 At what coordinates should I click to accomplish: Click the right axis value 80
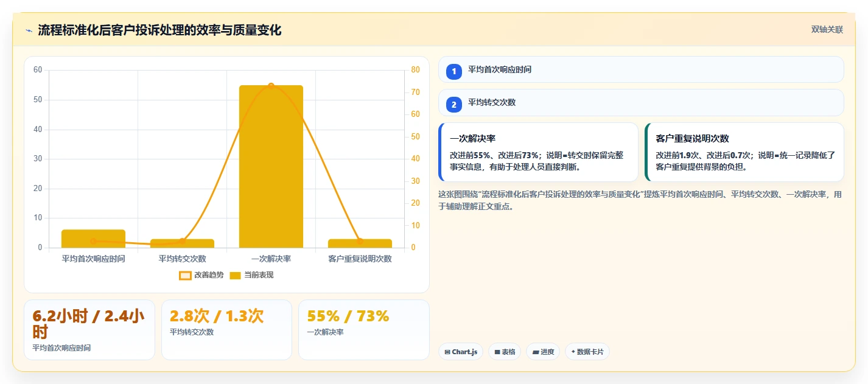click(415, 70)
